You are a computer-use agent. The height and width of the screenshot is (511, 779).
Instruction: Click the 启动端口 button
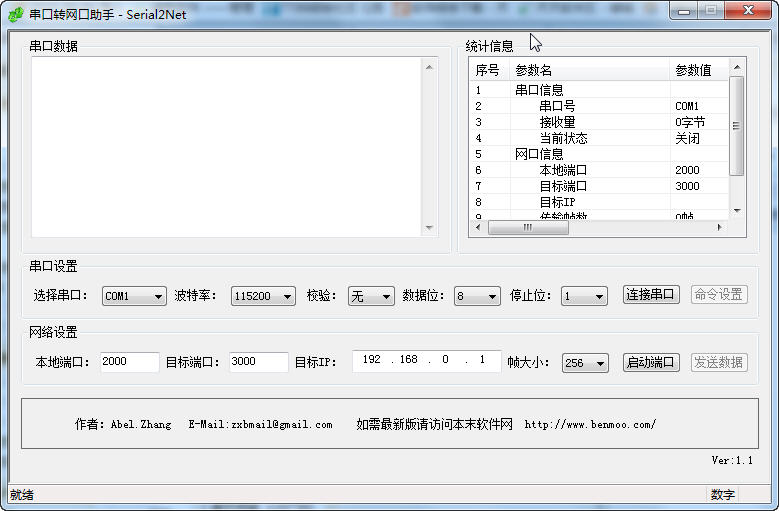(651, 362)
